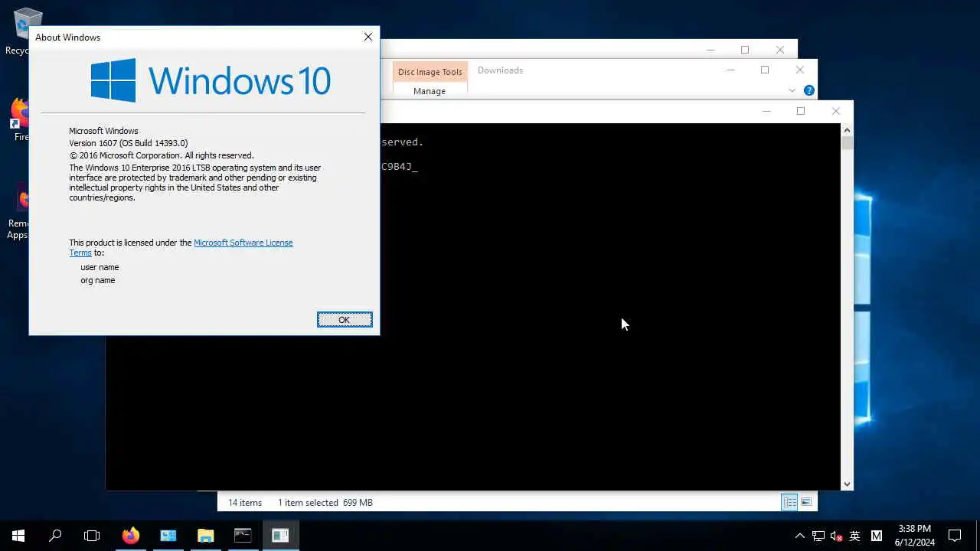Switch File Explorer to large icons view

(806, 502)
